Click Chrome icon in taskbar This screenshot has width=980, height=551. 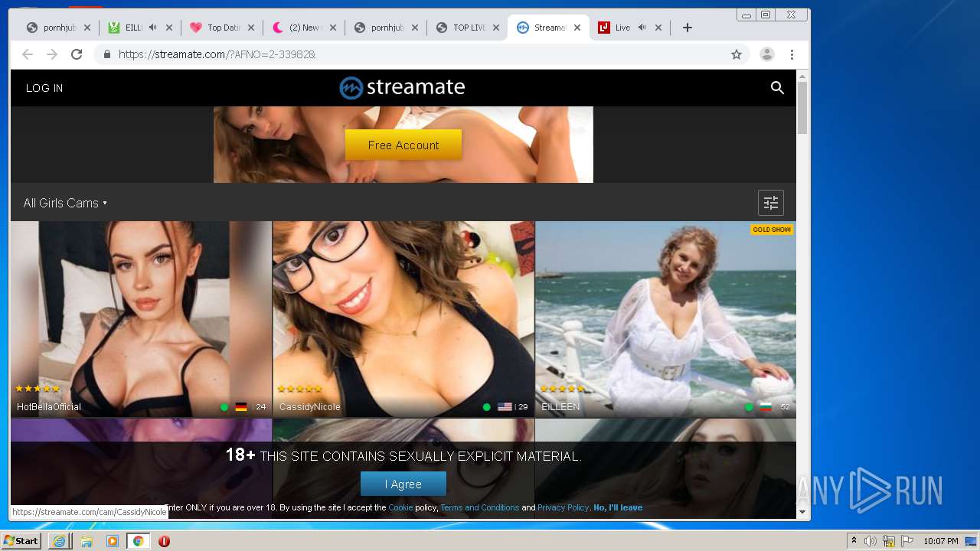(x=139, y=541)
